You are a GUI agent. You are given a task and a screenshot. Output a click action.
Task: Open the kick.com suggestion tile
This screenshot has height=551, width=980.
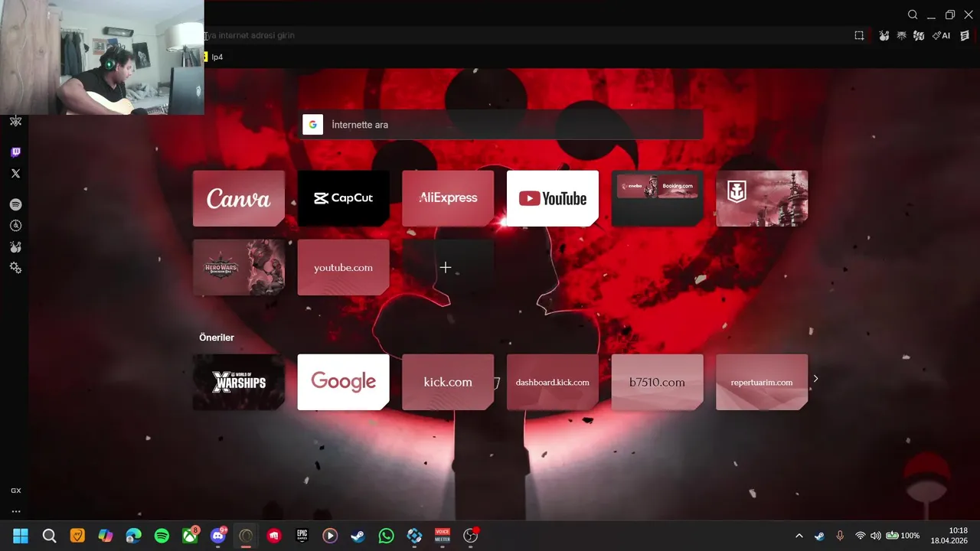tap(448, 382)
